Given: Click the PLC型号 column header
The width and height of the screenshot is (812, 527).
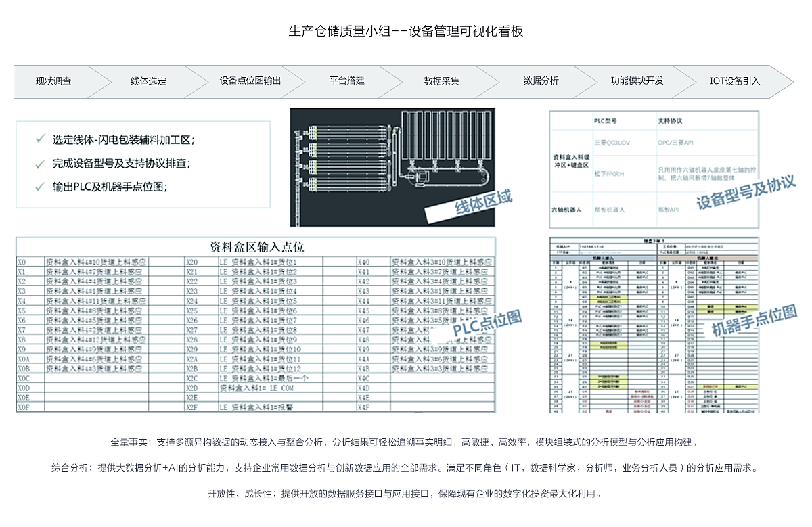Looking at the screenshot, I should [605, 121].
